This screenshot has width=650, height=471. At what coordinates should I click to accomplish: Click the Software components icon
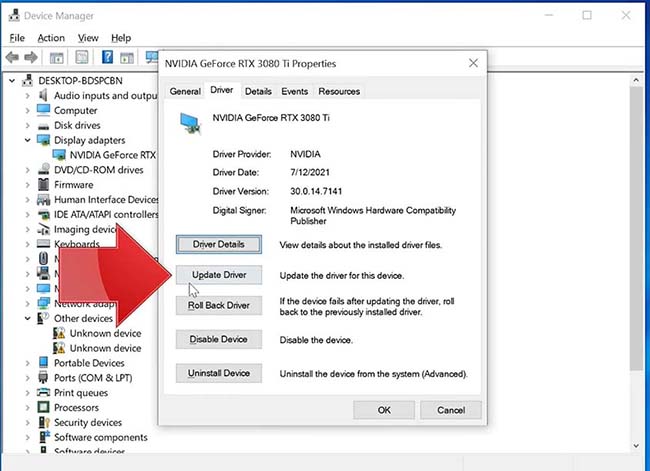[x=44, y=437]
